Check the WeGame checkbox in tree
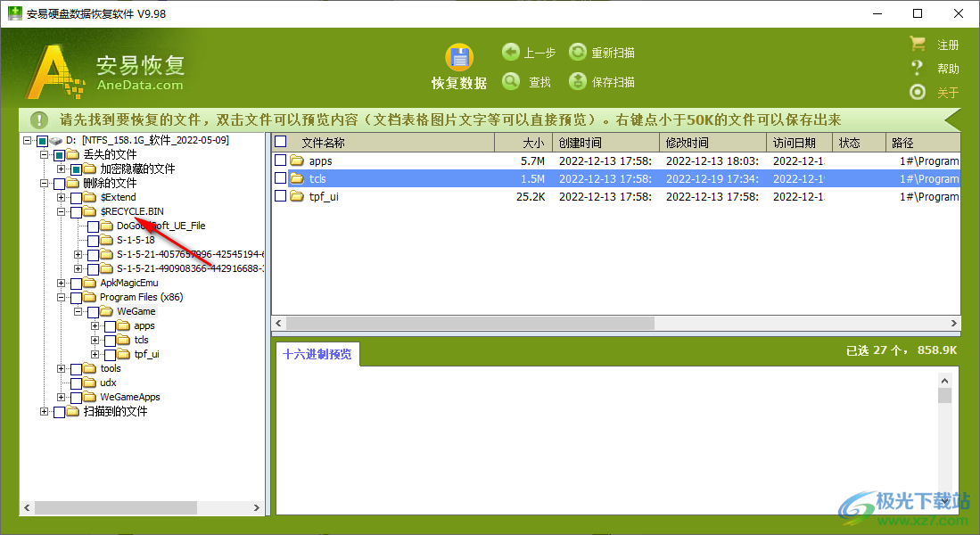Viewport: 980px width, 535px height. (93, 312)
